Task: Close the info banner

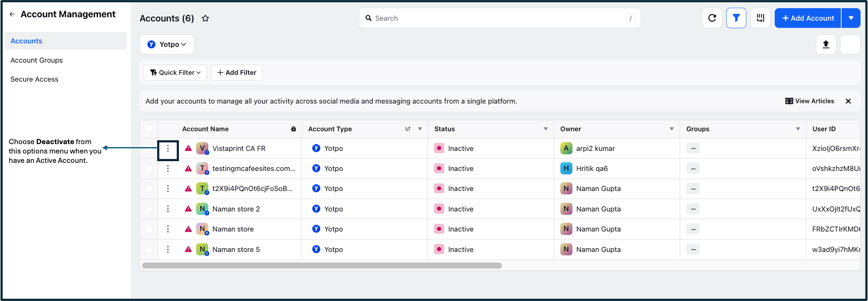Action: pyautogui.click(x=848, y=101)
